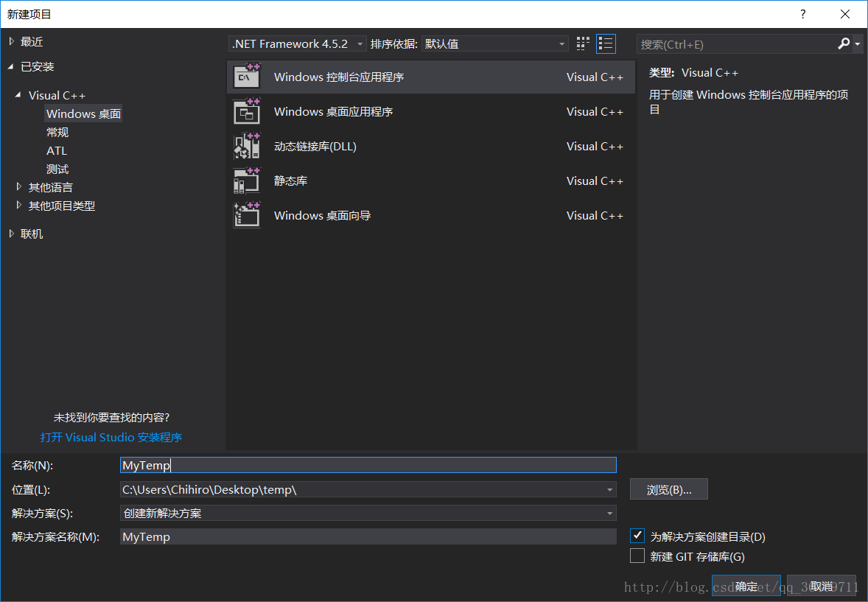Open the .NET Framework 4.5.2 version dropdown
The image size is (868, 602).
pos(297,43)
